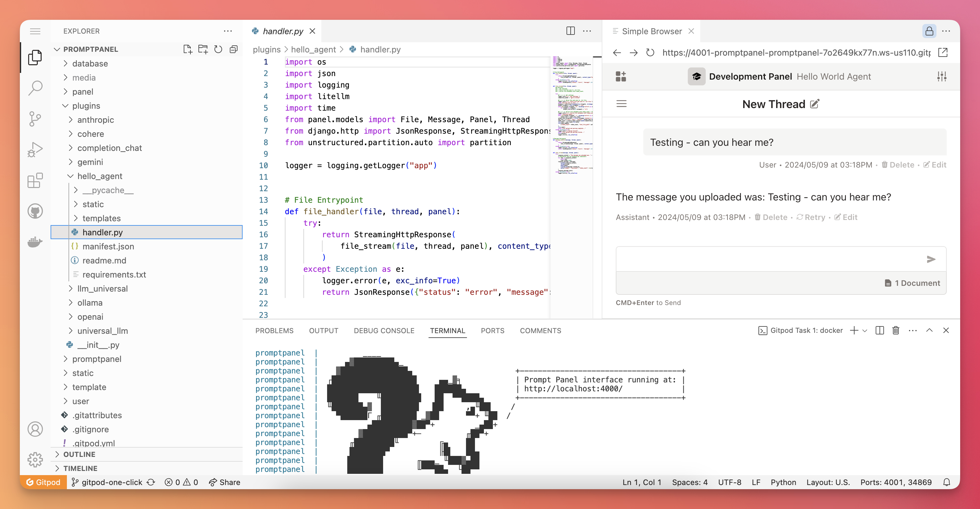
Task: Click the GitHub icon in activity bar
Action: pos(35,211)
